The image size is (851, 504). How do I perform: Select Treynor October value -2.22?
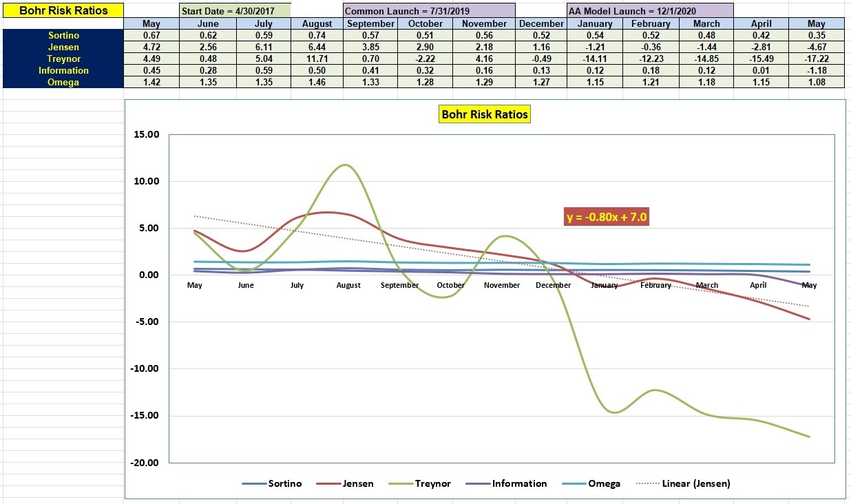point(425,59)
